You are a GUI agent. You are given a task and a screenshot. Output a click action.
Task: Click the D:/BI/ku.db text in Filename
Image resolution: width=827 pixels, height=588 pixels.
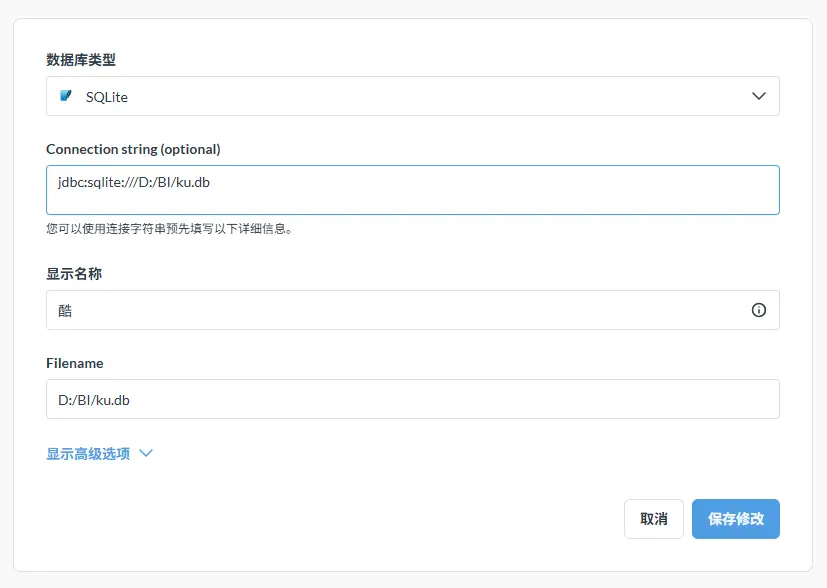[94, 400]
